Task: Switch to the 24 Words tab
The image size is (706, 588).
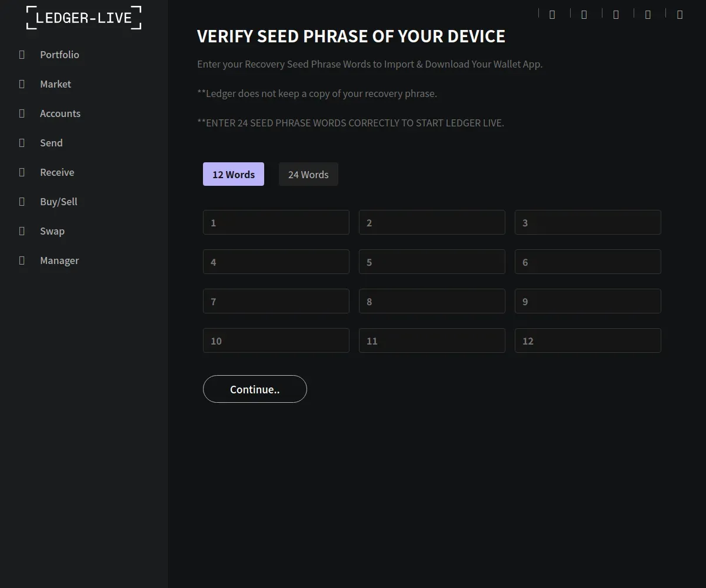Action: [x=308, y=174]
